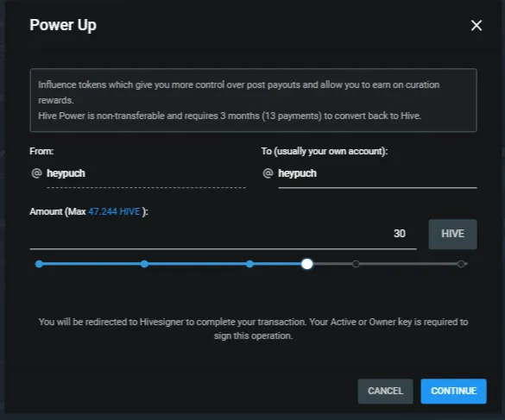Set slider to the third 50% mark
This screenshot has height=420, width=505.
(x=249, y=264)
